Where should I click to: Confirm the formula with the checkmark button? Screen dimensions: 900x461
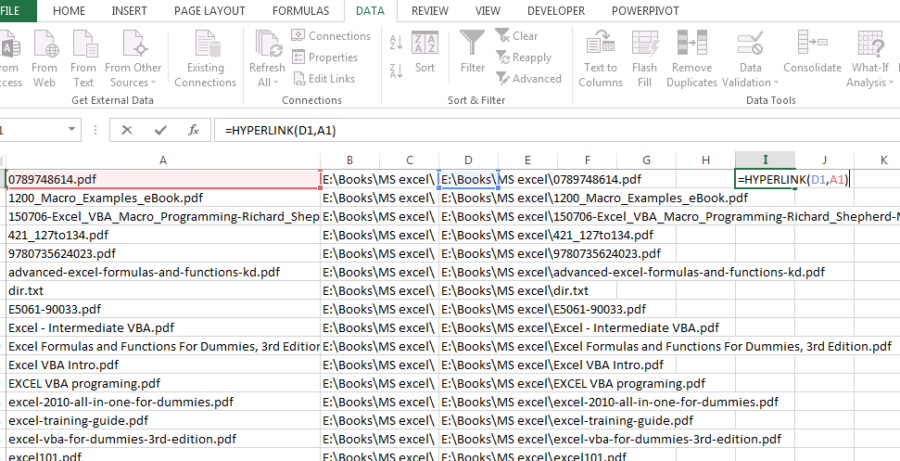coord(160,130)
